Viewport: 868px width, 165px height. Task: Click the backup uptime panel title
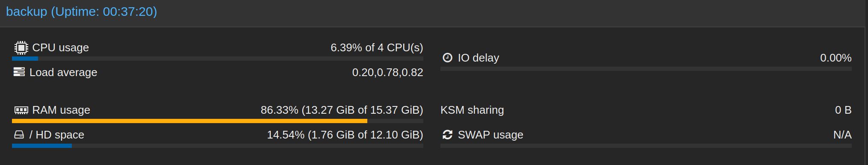pyautogui.click(x=82, y=12)
